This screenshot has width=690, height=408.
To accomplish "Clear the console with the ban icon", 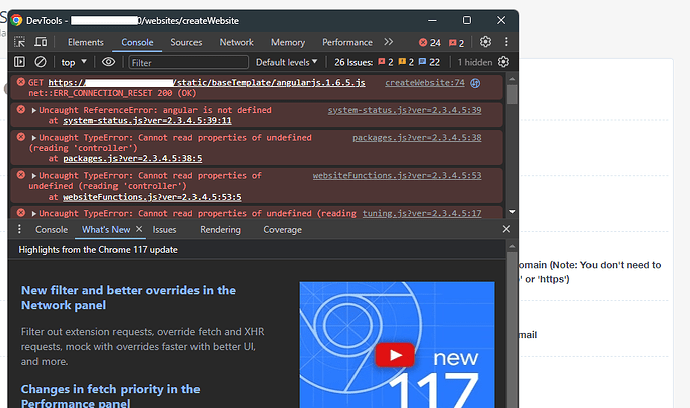I will [40, 62].
